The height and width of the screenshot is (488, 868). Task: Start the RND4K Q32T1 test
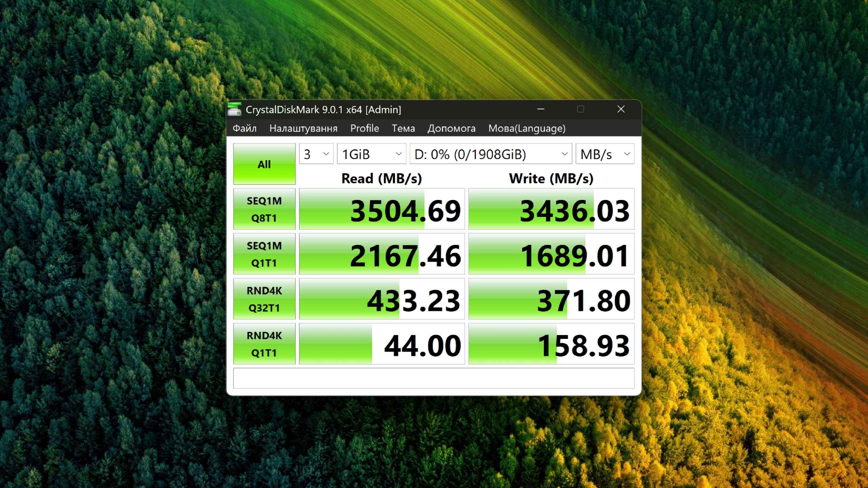click(x=264, y=299)
